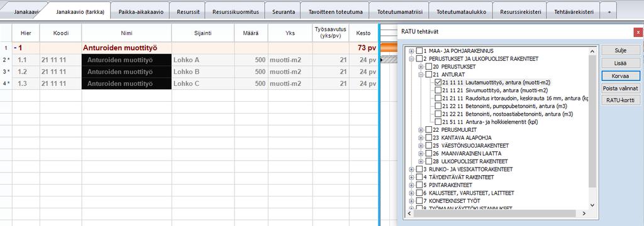Click the tree vertical scrollbar thumb
Viewport: 644px width, 226px height.
coord(592,121)
